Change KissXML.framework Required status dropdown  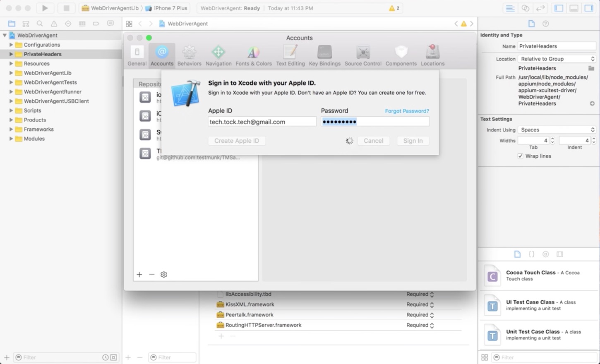(420, 304)
